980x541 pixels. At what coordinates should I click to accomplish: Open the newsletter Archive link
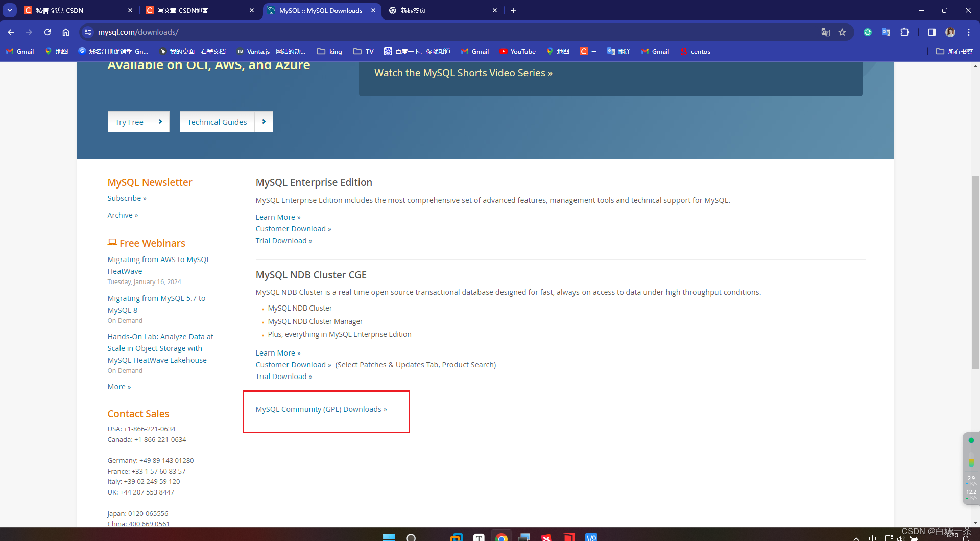(x=123, y=215)
